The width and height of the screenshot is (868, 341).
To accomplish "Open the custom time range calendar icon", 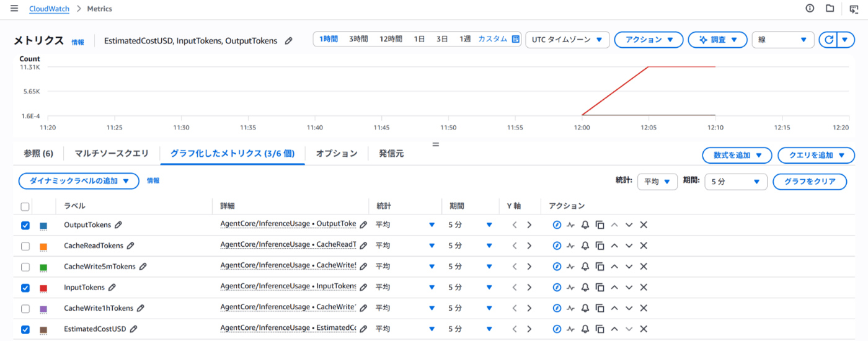I will tap(515, 39).
